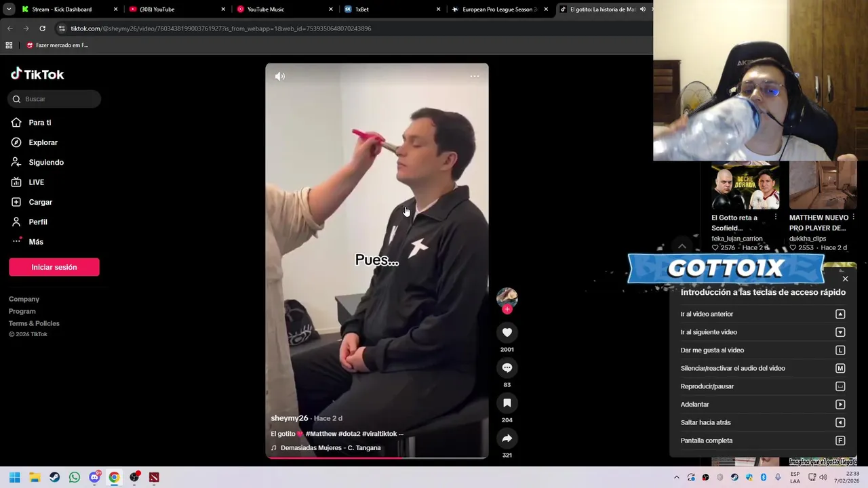Click the tiktok.com address bar URL

[x=221, y=28]
